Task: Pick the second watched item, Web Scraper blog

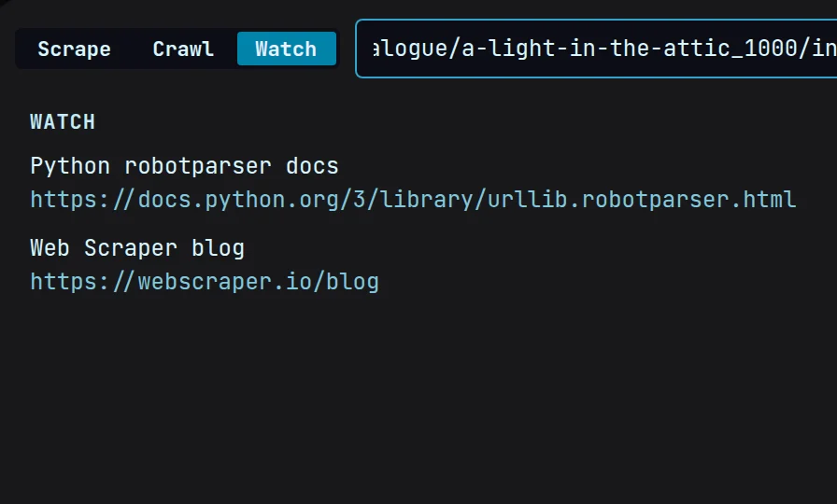Action: [137, 248]
